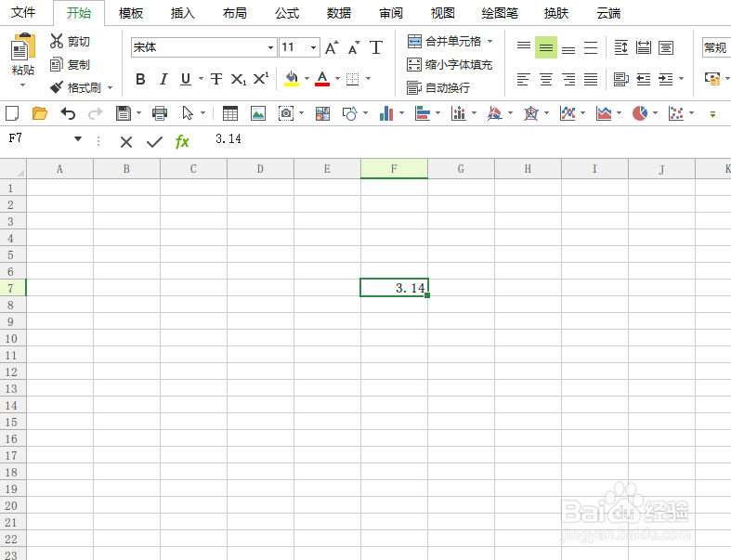Confirm cell entry with checkmark

154,142
